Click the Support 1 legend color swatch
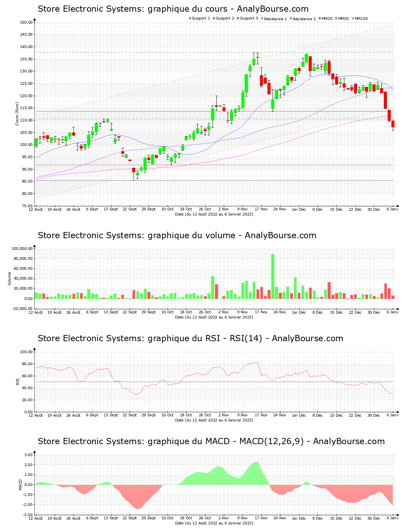Screen dimensions: 412x532 pos(190,19)
